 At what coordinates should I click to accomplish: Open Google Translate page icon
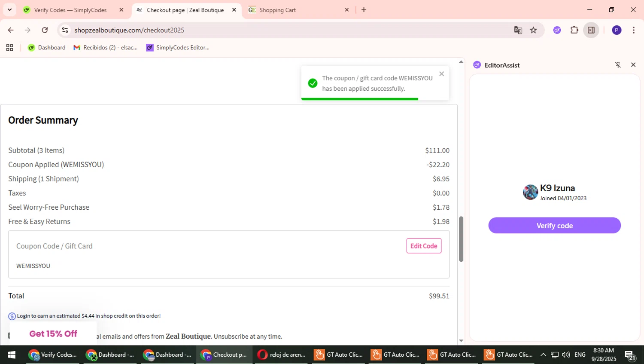point(518,30)
